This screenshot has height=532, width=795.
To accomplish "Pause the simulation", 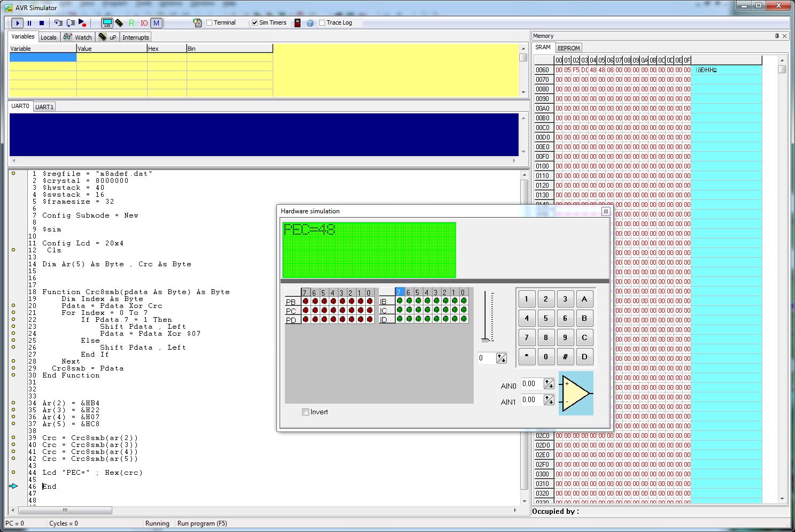I will [29, 23].
